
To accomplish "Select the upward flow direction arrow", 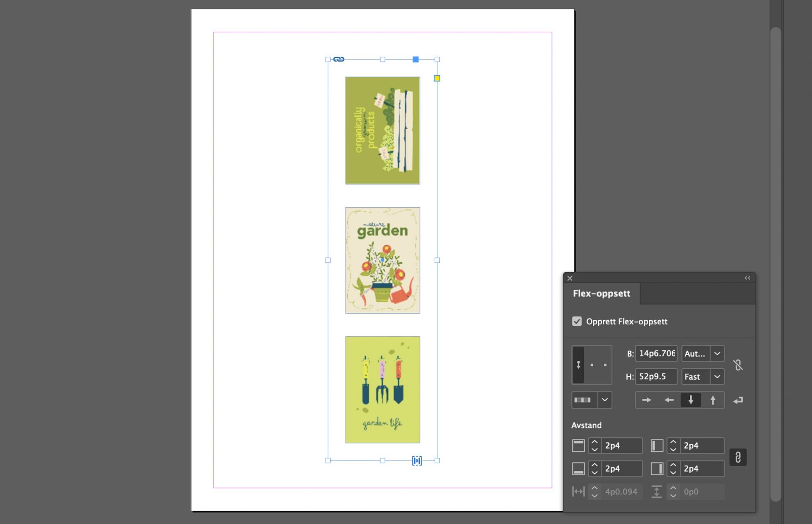I will [x=713, y=400].
